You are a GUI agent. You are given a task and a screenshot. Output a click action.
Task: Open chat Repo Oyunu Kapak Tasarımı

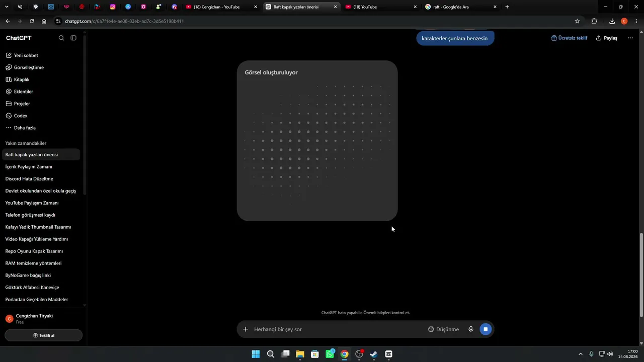[x=41, y=251]
